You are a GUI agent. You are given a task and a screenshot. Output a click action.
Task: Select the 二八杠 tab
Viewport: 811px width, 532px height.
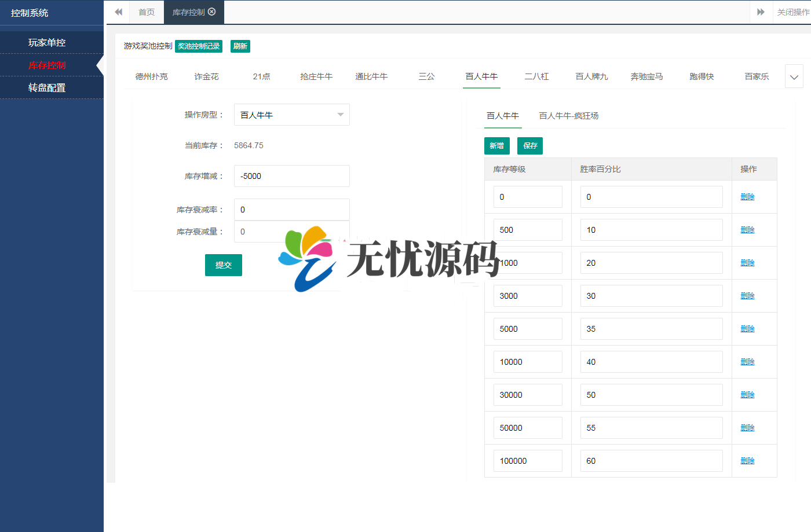pos(536,76)
